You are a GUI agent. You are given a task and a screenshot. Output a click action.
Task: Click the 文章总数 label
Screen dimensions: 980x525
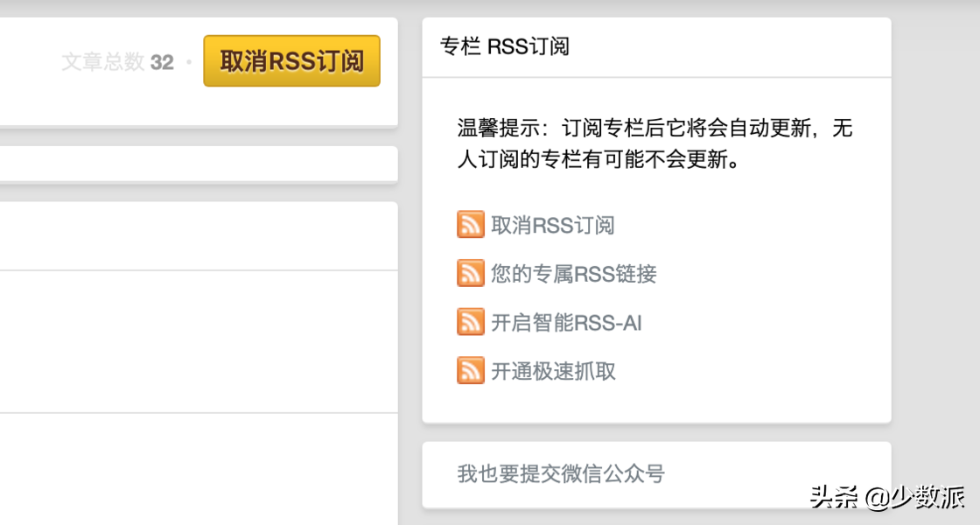102,62
